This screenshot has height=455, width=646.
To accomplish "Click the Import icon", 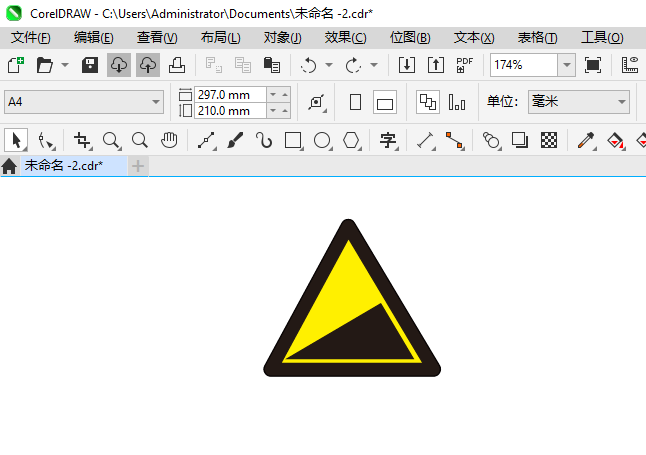I will coord(407,65).
